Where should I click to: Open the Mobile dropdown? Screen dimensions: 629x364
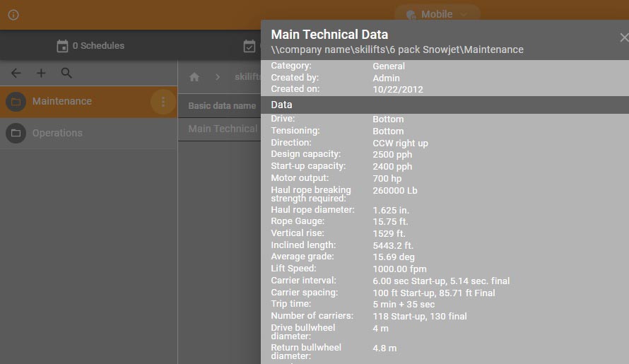point(437,14)
